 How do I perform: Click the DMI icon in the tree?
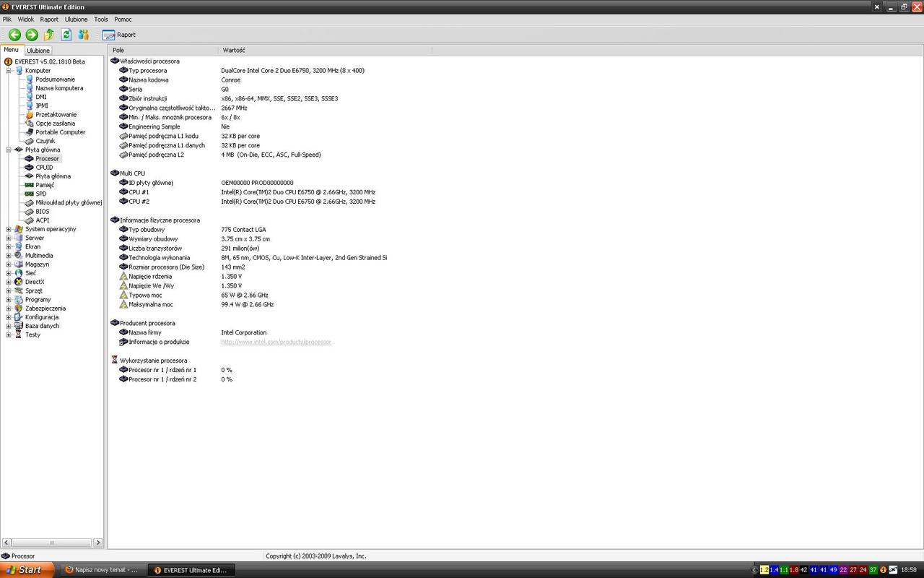tap(29, 97)
